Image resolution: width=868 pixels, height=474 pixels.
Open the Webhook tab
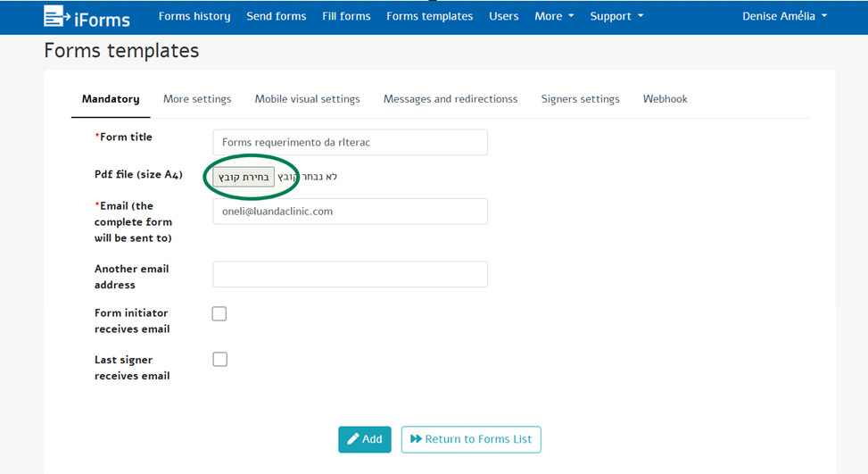coord(665,99)
